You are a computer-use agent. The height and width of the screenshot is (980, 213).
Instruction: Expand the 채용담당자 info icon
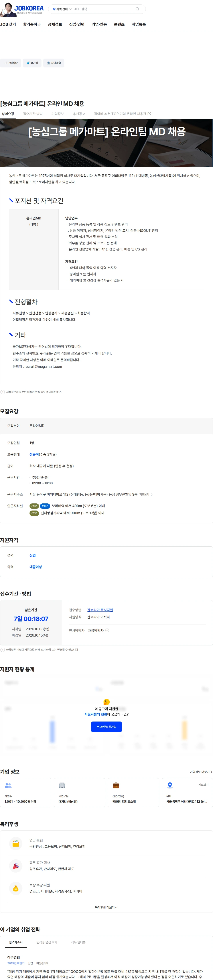(x=107, y=630)
